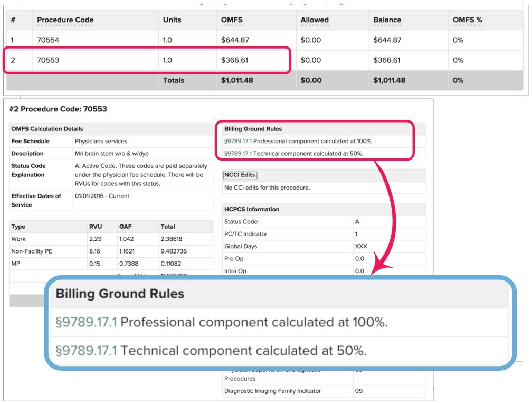532x403 pixels.
Task: Open §9789.17.1 link for Technical component
Action: tap(238, 154)
